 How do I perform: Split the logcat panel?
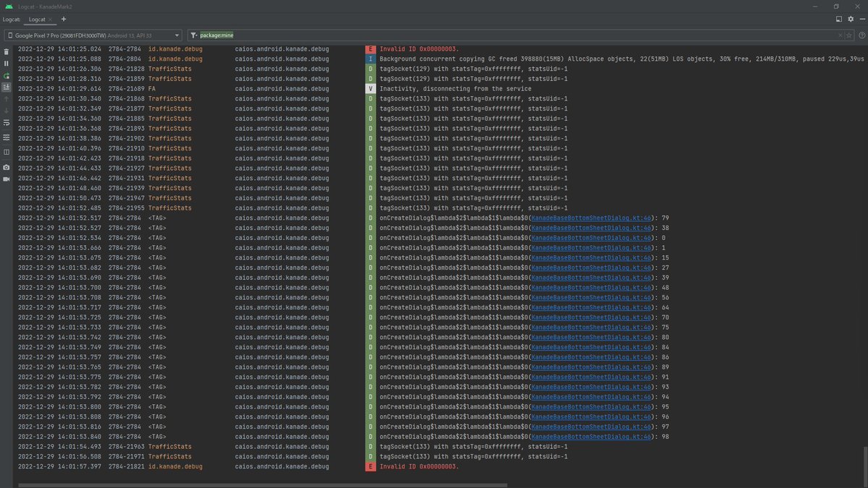click(7, 152)
